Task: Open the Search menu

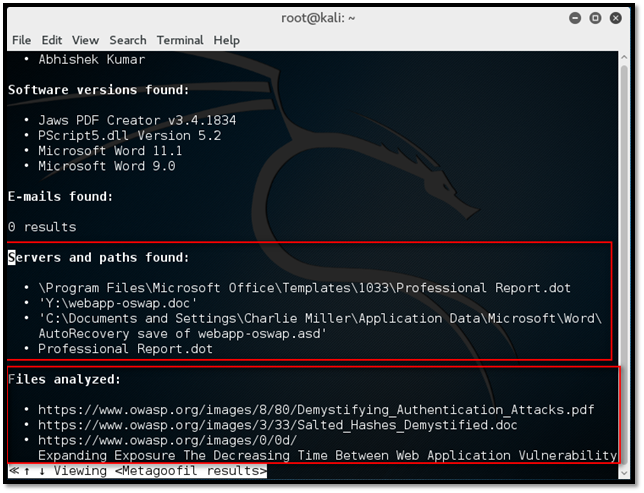Action: 128,40
